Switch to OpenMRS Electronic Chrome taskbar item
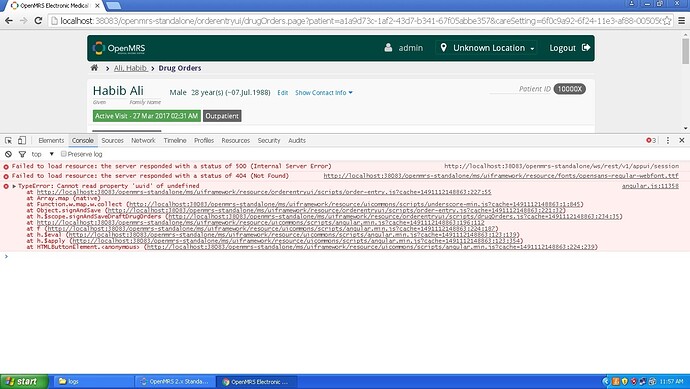690x389 pixels. (x=257, y=382)
